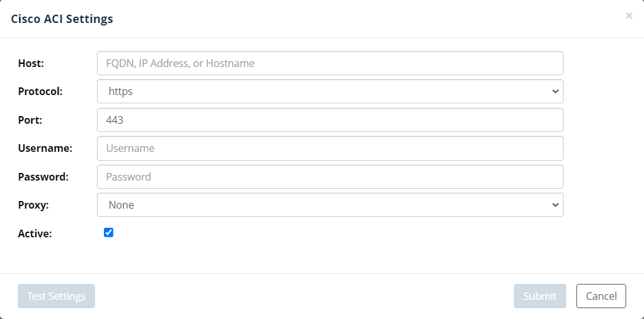The width and height of the screenshot is (644, 319).
Task: Focus the Host input field
Action: pyautogui.click(x=330, y=63)
